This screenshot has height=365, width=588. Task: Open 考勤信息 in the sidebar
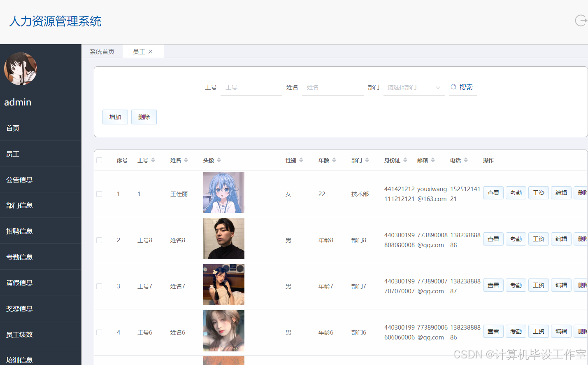point(41,257)
